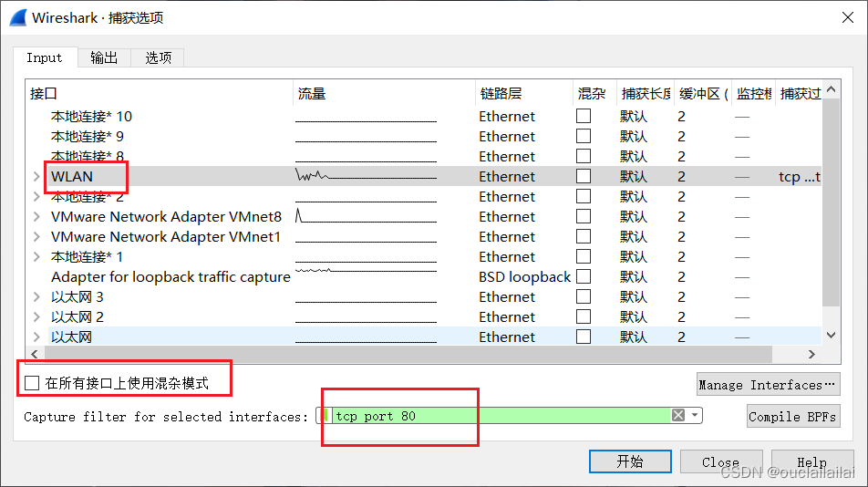Toggle promiscuous checkbox for 以太网 2
This screenshot has width=868, height=487.
click(584, 316)
